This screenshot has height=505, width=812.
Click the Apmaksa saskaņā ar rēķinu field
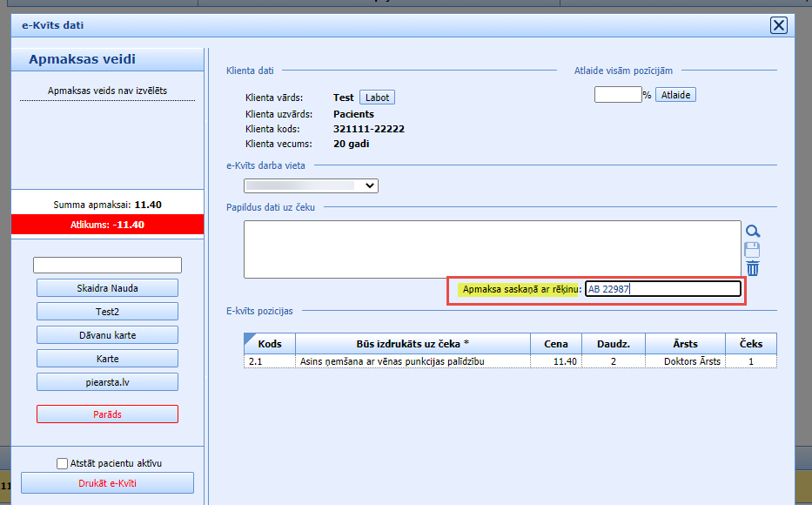pos(662,289)
